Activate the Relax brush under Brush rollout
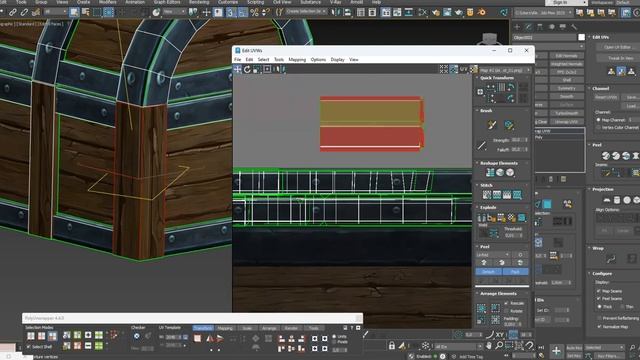640x360 pixels. coord(509,125)
